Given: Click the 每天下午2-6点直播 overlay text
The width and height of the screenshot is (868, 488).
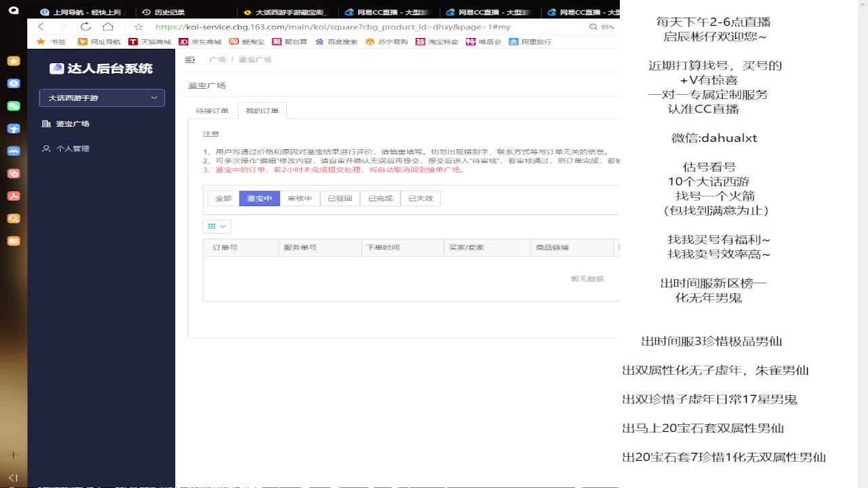Looking at the screenshot, I should pos(713,22).
